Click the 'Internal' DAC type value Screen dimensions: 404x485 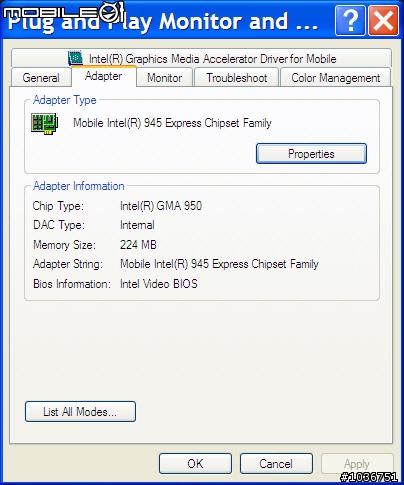137,225
